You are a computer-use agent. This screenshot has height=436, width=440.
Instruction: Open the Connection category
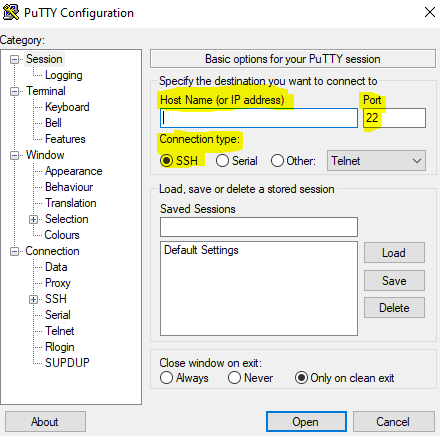[x=52, y=251]
